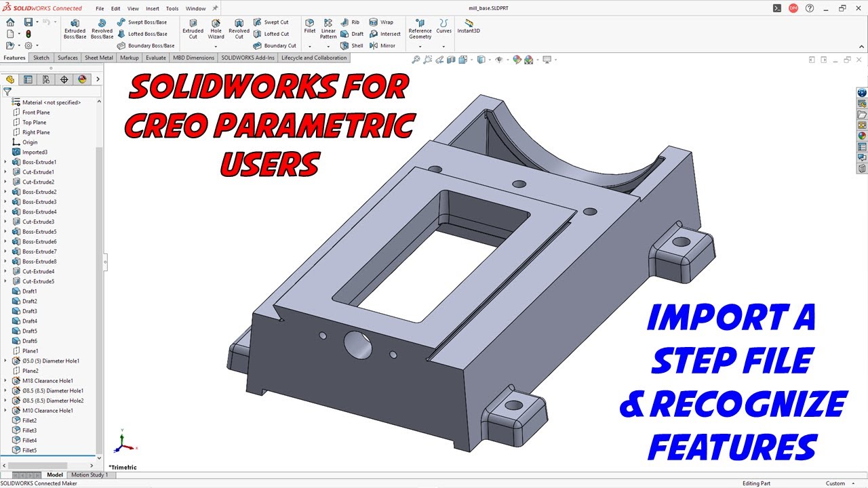Expand the panel tabs chevron
The width and height of the screenshot is (868, 488).
pos(98,79)
